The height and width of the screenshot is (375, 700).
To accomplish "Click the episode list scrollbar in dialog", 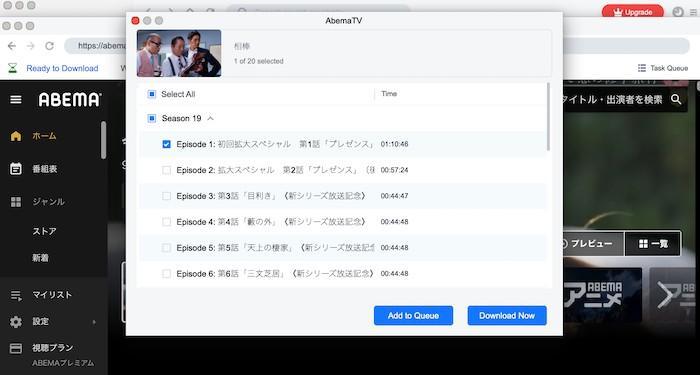I will 548,117.
